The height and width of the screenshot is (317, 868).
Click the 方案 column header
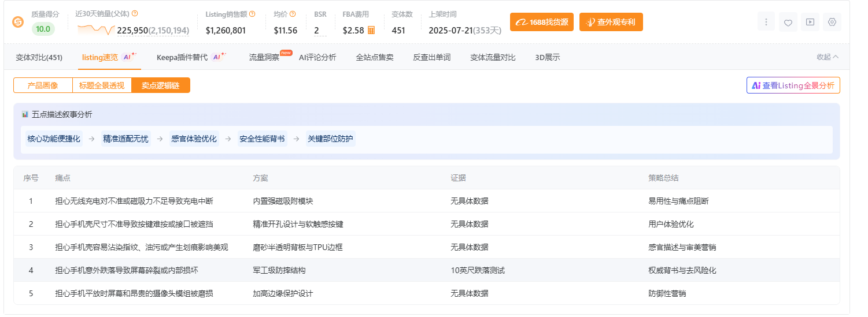261,178
